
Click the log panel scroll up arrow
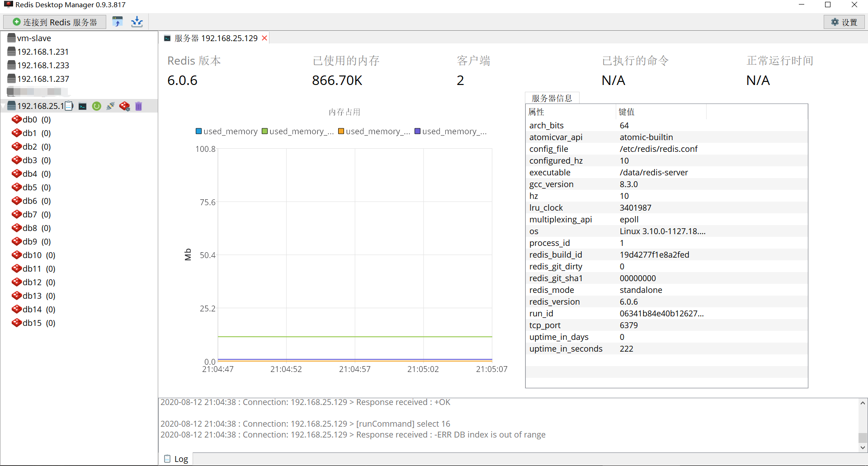(863, 403)
